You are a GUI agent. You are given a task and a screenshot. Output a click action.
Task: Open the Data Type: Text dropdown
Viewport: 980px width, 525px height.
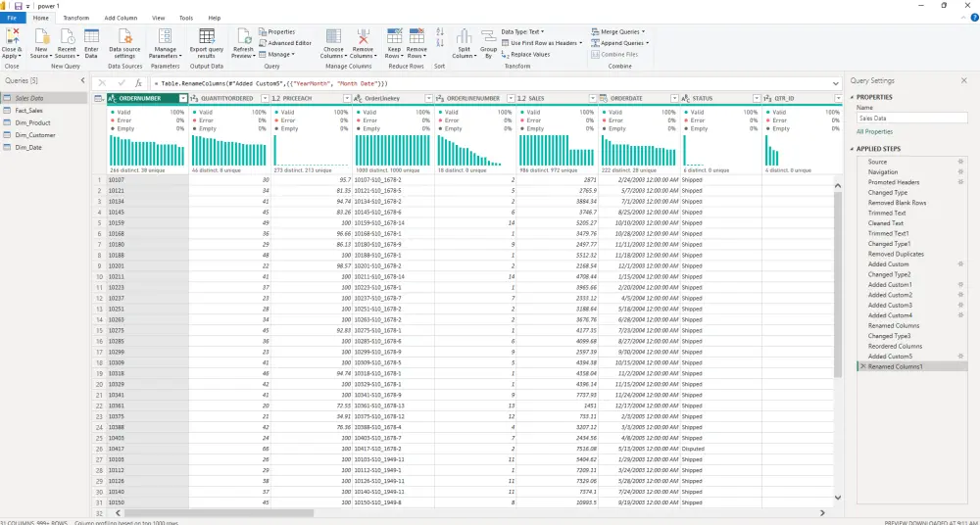click(522, 31)
